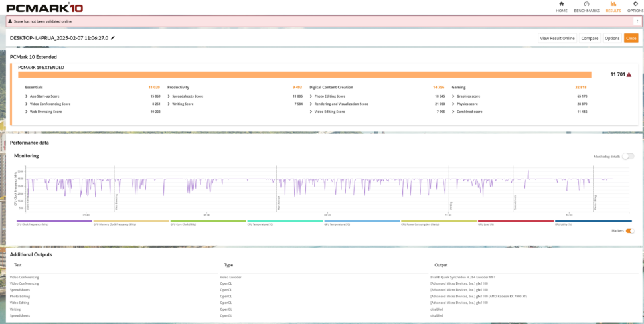Click the Digital Content Creation score 14 756
The width and height of the screenshot is (644, 324).
tap(439, 88)
